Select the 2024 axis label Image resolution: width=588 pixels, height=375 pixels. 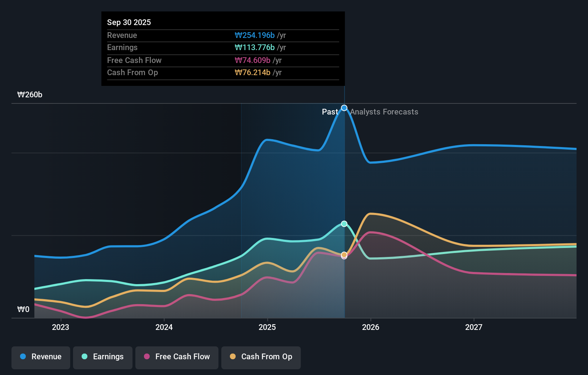pos(164,327)
